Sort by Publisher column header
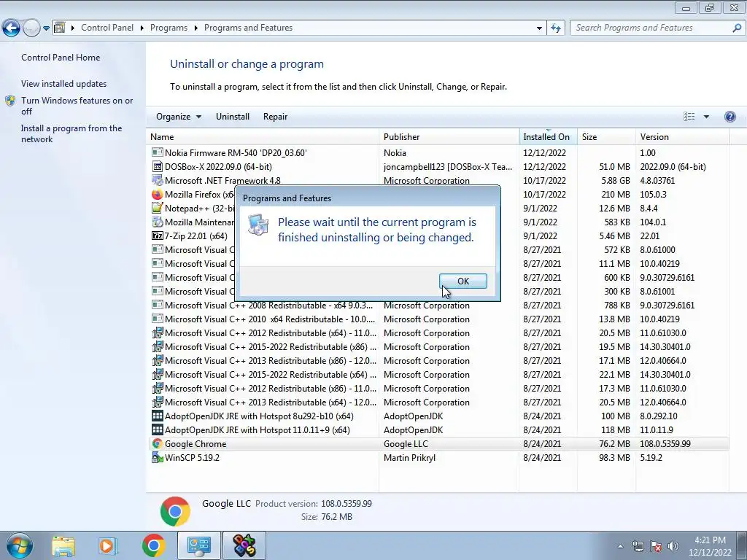Image resolution: width=747 pixels, height=560 pixels. click(x=449, y=136)
